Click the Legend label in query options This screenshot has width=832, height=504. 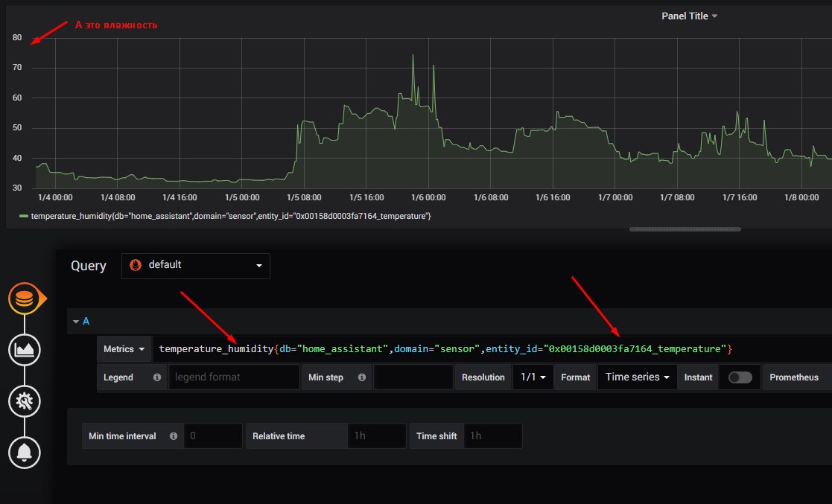(x=118, y=377)
